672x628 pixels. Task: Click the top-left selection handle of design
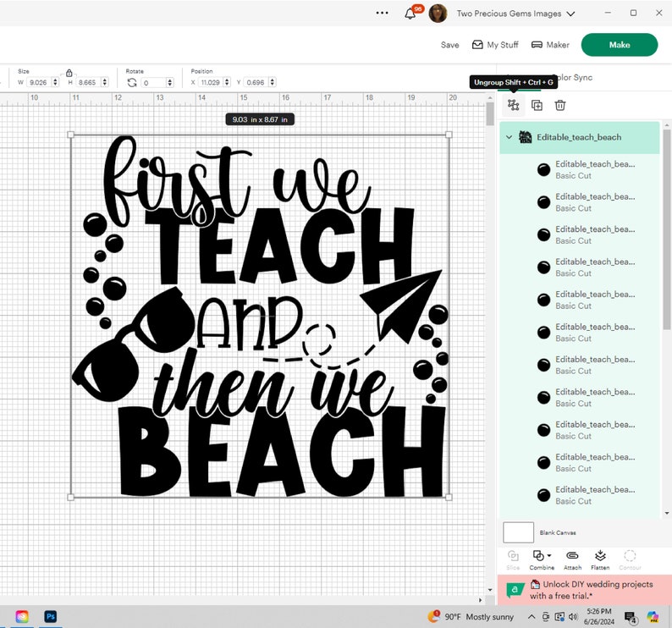click(71, 135)
